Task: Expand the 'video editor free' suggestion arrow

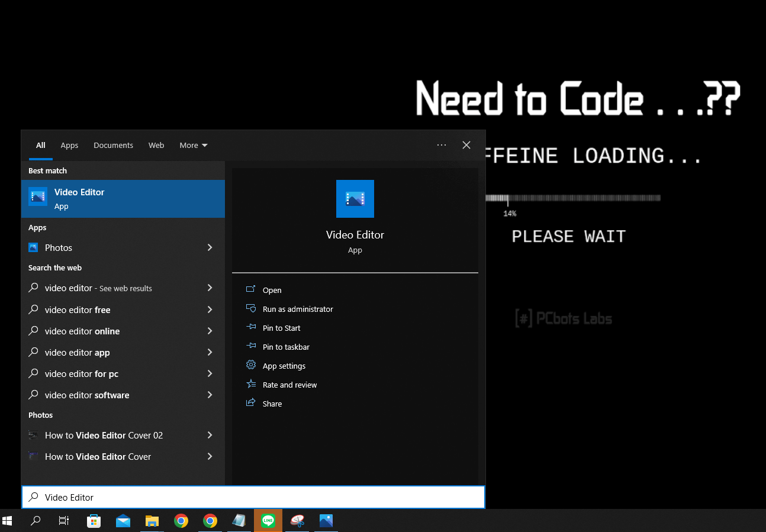Action: [210, 310]
